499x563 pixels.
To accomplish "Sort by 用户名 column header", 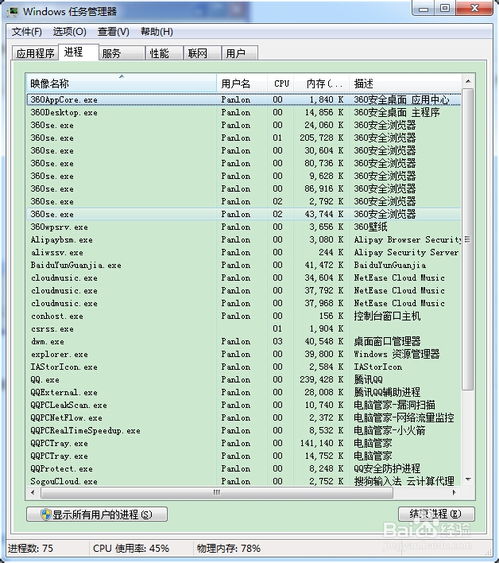I will click(242, 83).
